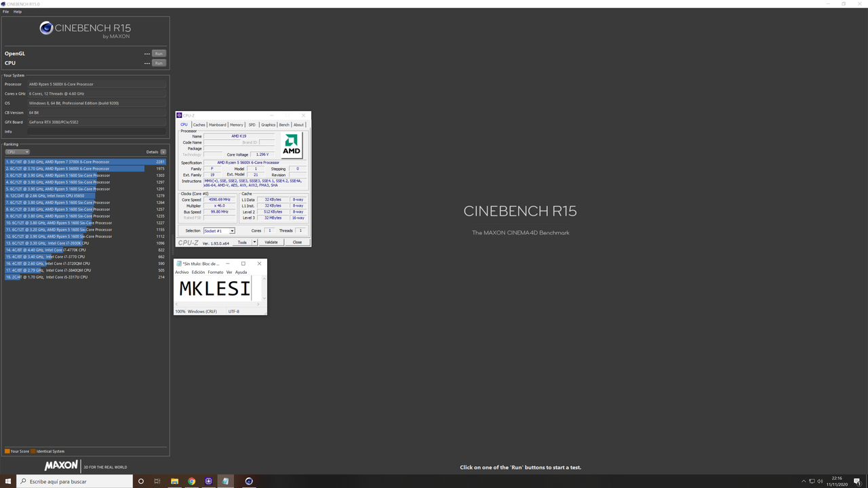Click the Notepad text area showing MKLESI
The image size is (868, 488).
pos(217,288)
